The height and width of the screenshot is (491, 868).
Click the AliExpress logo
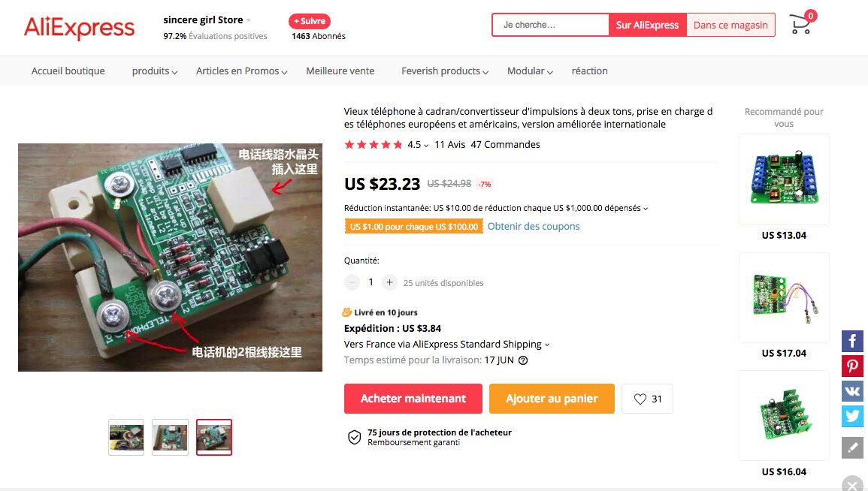tap(79, 27)
